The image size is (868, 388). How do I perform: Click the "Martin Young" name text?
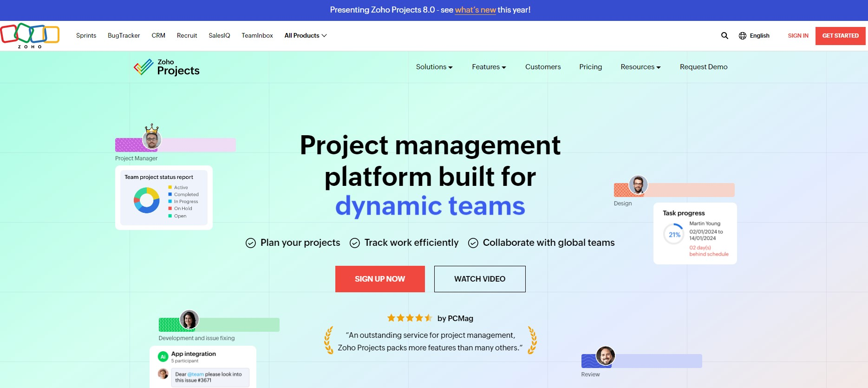[705, 224]
